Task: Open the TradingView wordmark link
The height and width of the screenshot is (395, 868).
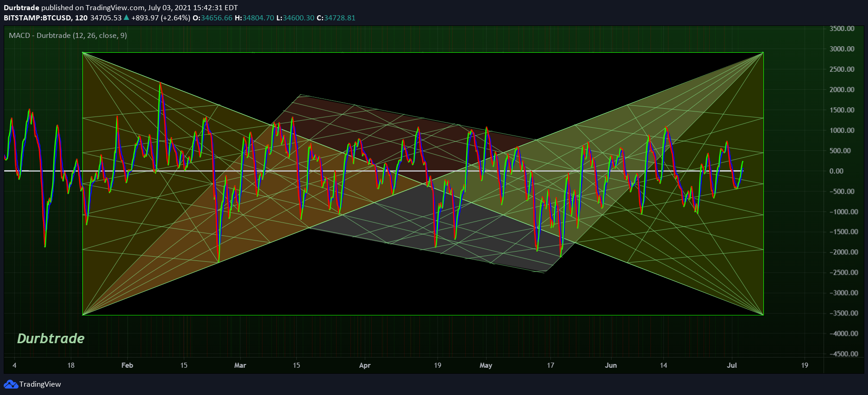Action: point(40,384)
